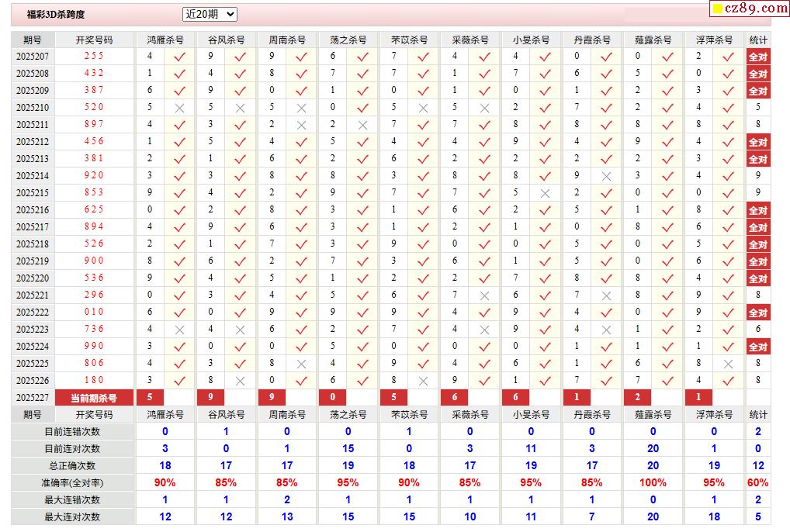
Task: Select the red 当前期杀号 label in row 2025227
Action: (x=94, y=398)
